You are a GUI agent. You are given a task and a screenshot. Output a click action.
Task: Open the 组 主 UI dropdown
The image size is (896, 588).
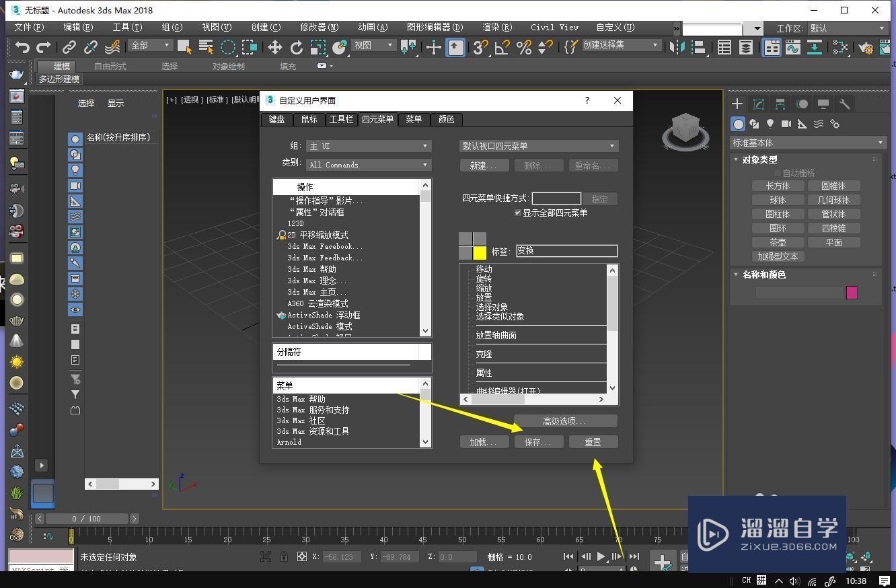[369, 146]
